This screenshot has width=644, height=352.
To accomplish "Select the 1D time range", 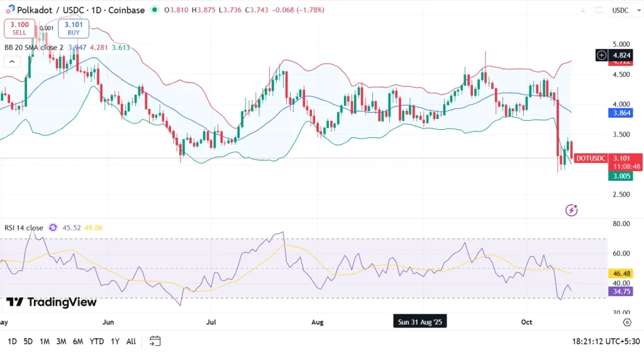I will 12,341.
